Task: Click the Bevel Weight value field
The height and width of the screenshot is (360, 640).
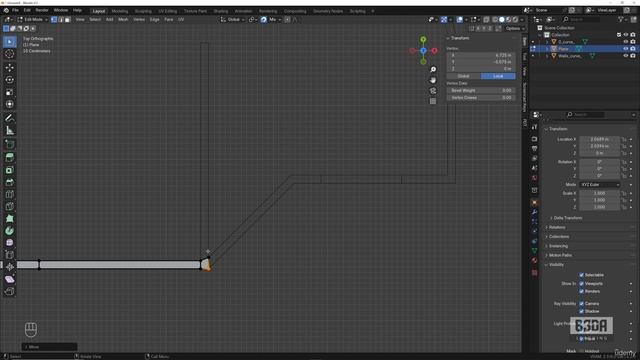Action: click(x=481, y=90)
